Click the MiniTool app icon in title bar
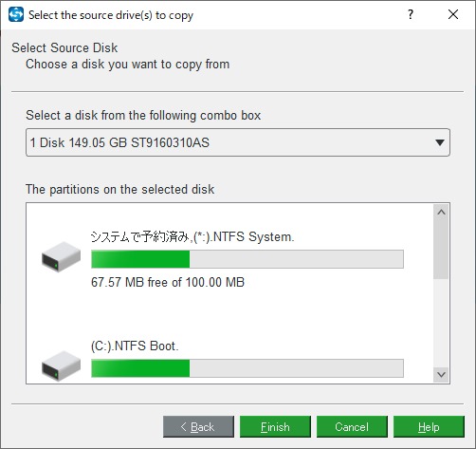Image resolution: width=476 pixels, height=449 pixels. pyautogui.click(x=16, y=14)
